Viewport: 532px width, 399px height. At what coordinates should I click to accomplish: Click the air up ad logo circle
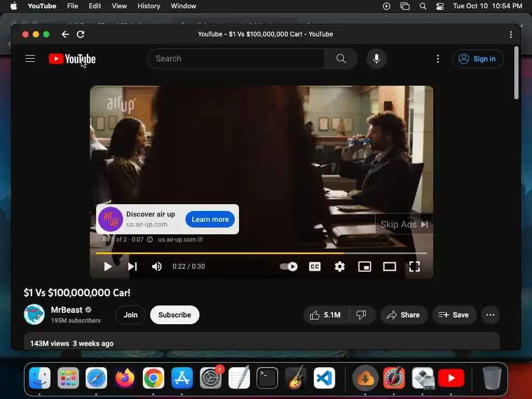(111, 219)
